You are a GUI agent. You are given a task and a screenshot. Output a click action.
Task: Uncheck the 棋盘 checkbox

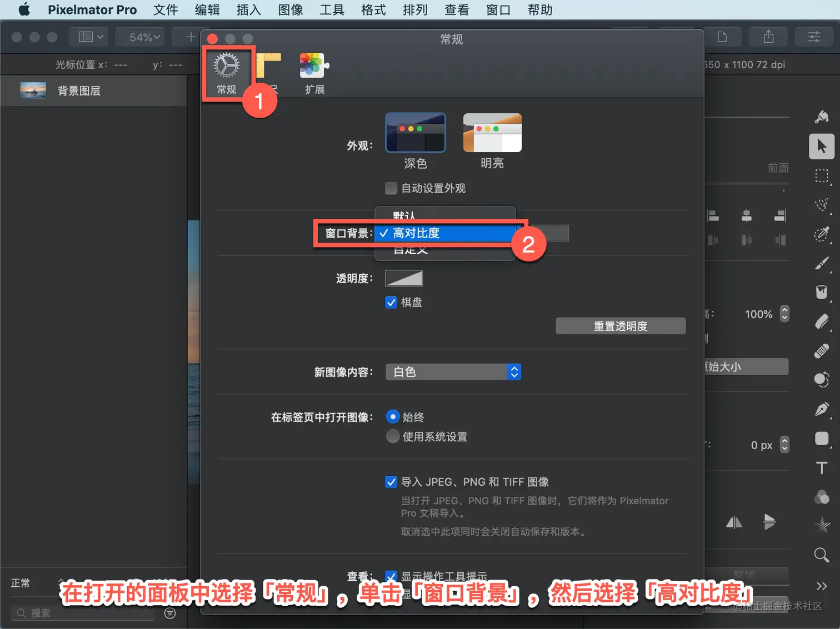391,303
